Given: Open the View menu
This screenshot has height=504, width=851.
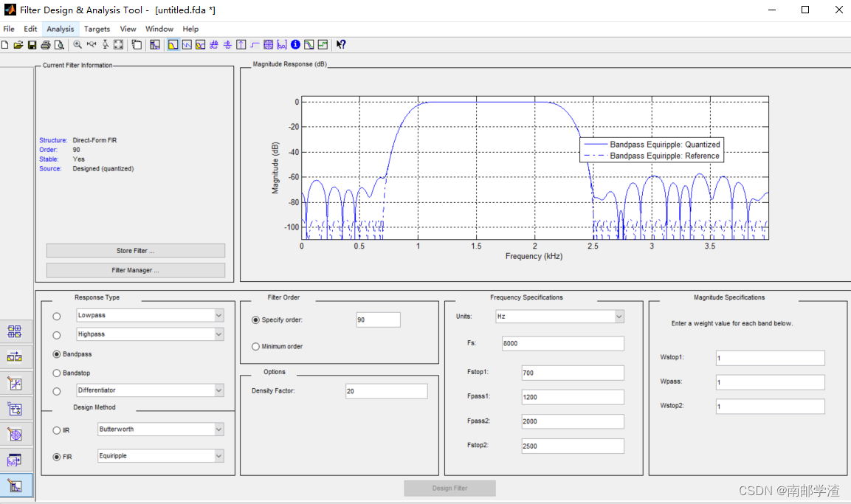Looking at the screenshot, I should coord(128,29).
